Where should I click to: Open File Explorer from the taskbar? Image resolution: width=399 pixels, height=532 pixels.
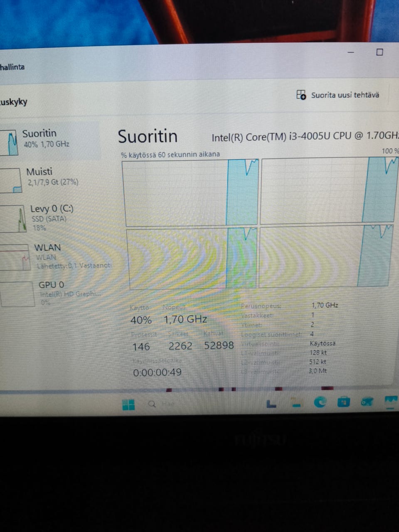pos(296,403)
